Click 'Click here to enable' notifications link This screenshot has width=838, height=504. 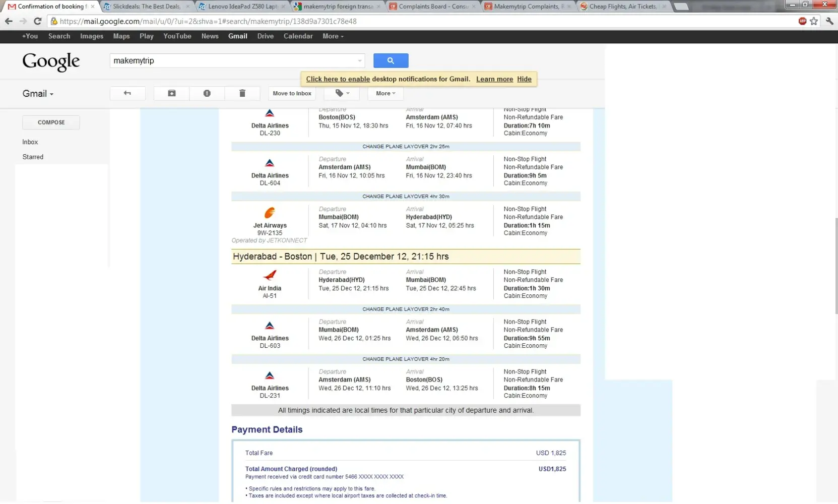click(338, 79)
